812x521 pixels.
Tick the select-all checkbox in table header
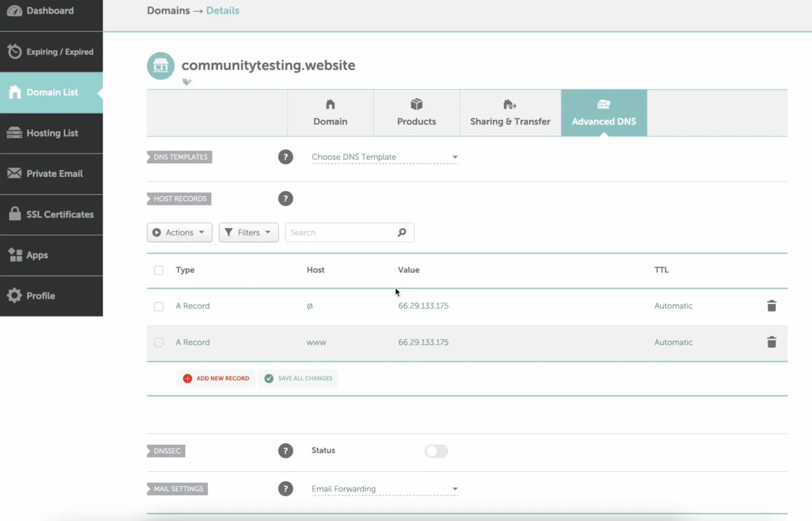[159, 270]
